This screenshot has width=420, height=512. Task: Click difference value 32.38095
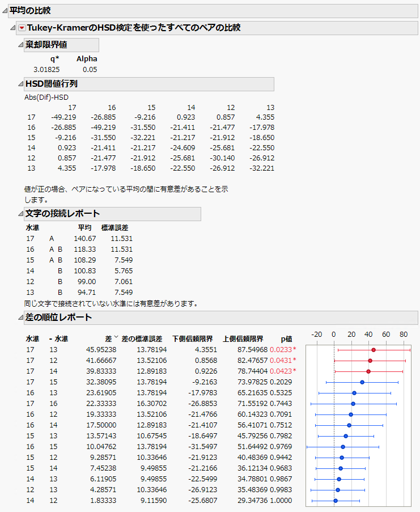point(101,382)
